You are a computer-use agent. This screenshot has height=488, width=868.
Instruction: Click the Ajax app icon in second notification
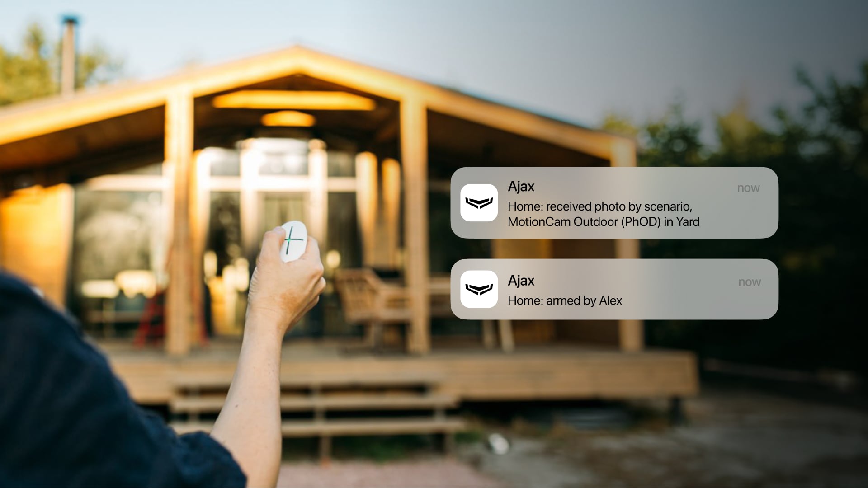point(479,289)
